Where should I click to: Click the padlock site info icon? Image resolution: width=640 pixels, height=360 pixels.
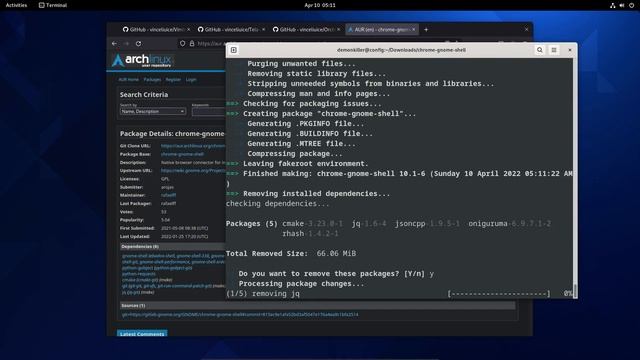(192, 43)
